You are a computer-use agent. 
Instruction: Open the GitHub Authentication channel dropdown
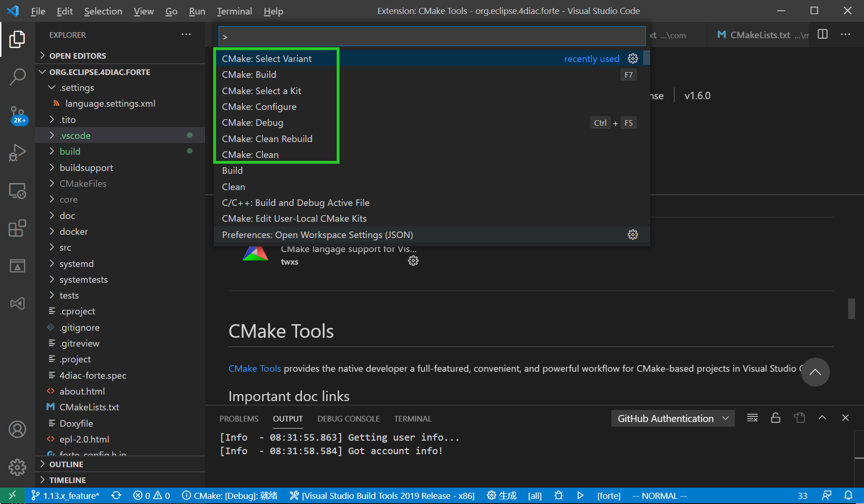pos(672,418)
